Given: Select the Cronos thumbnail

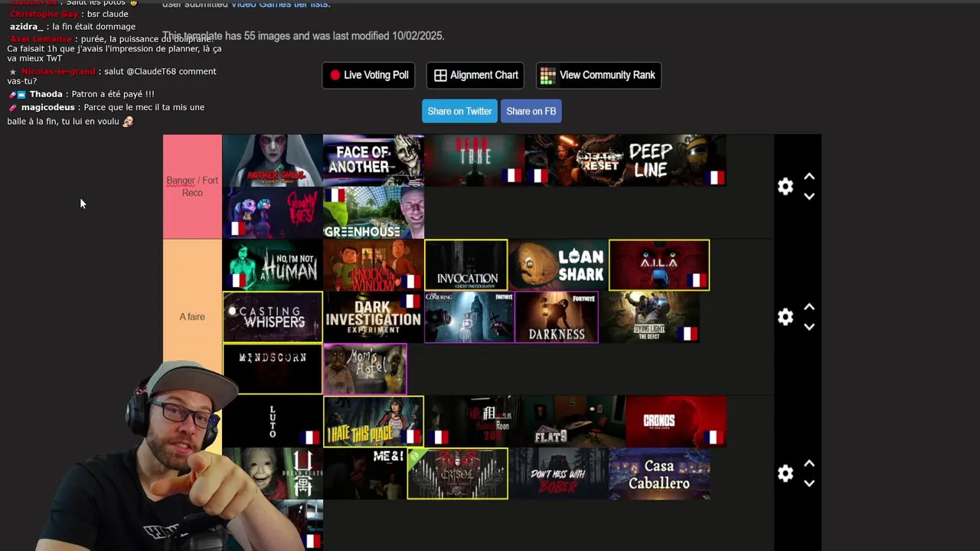Looking at the screenshot, I should [675, 421].
